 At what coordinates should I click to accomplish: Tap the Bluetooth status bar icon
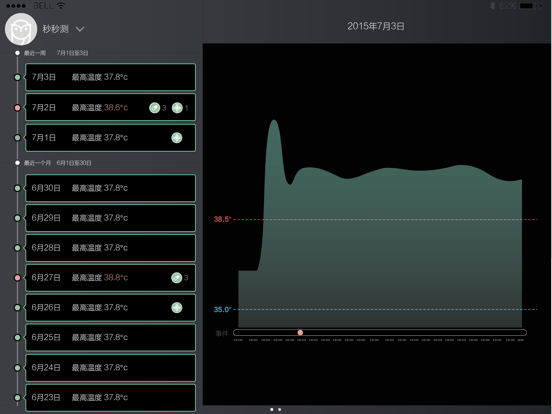pyautogui.click(x=493, y=6)
